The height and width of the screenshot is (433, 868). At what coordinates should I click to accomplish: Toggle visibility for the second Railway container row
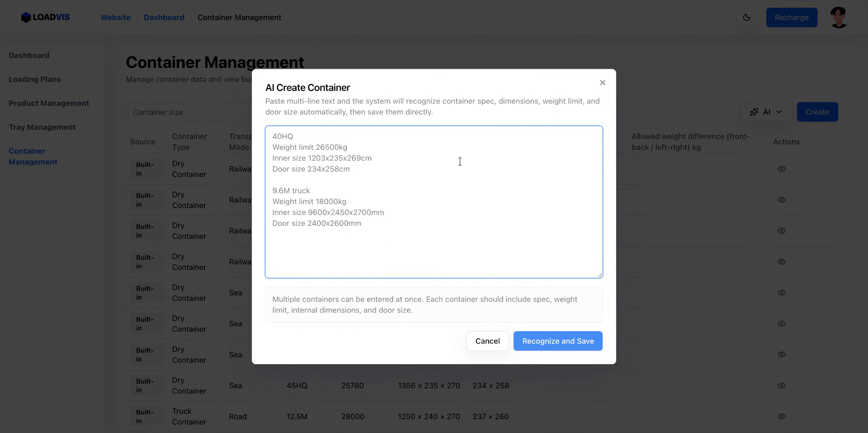tap(782, 200)
